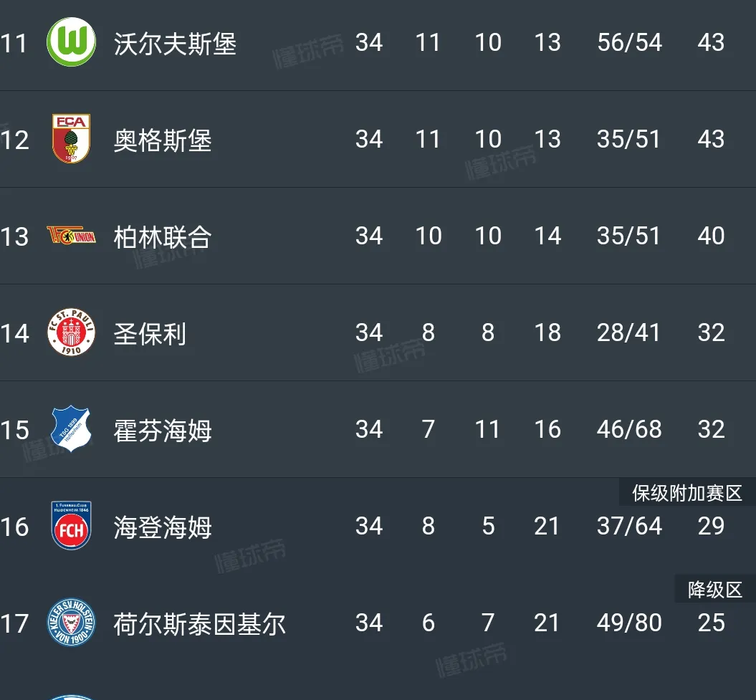Open team page for 沃尔夫斯堡

coord(175,43)
